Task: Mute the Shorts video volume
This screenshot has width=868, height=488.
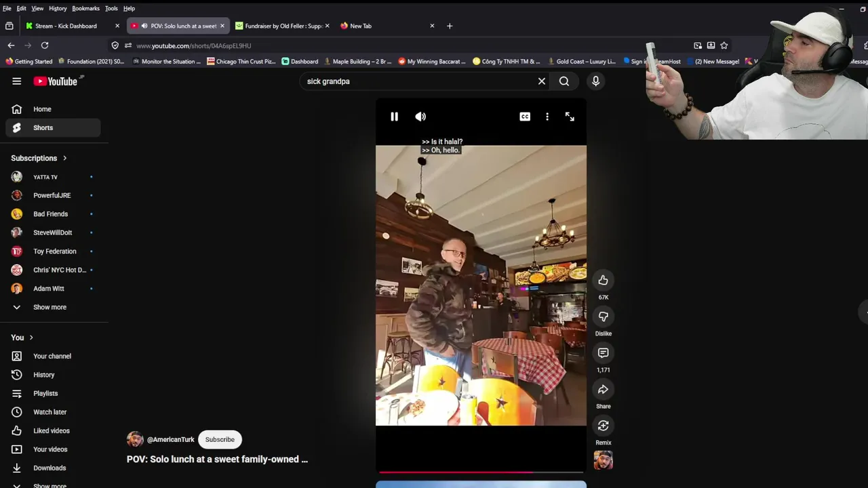Action: pos(420,117)
